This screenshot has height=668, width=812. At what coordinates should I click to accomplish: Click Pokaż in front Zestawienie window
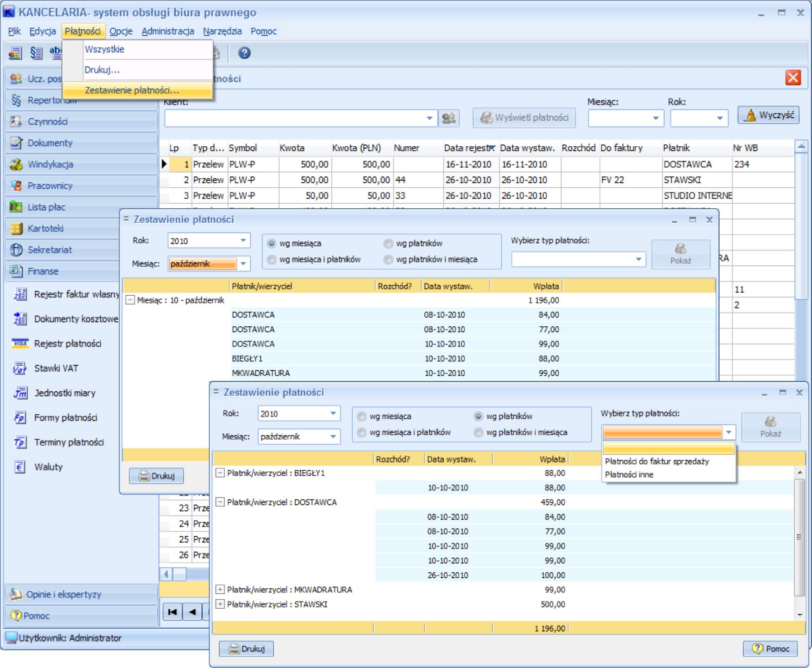click(771, 427)
